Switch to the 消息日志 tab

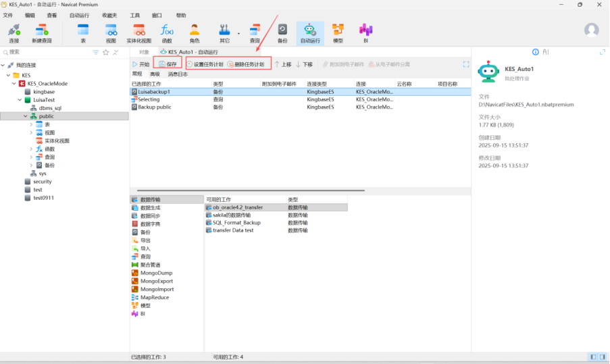coord(178,74)
